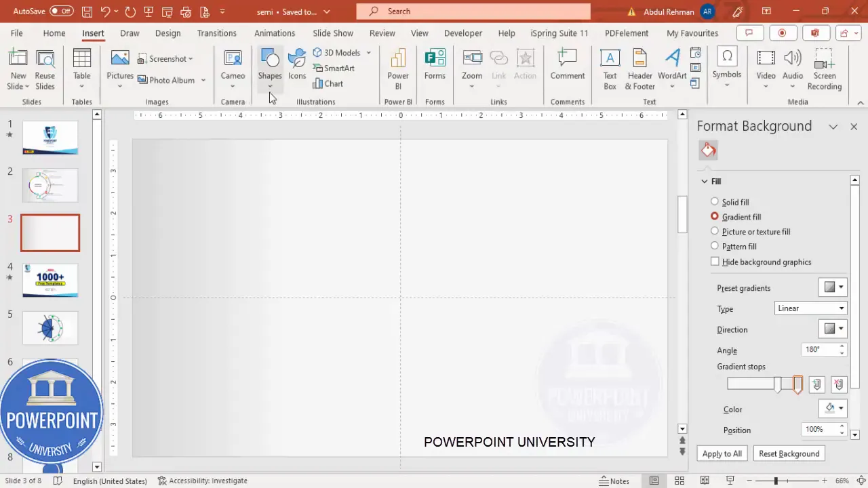The height and width of the screenshot is (488, 868).
Task: Switch to the Animations tab
Action: pyautogui.click(x=275, y=33)
